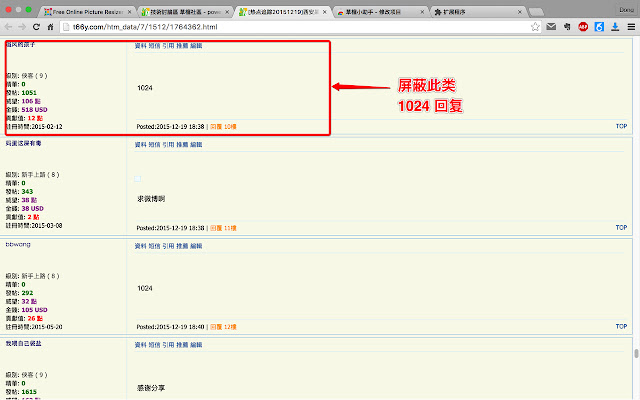Click 短信 message link on floor 10 post
640x400 pixels.
[x=154, y=46]
